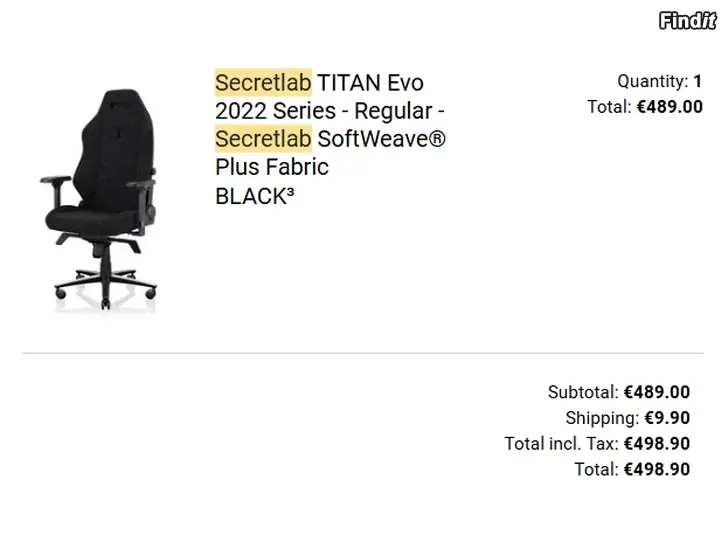This screenshot has height=546, width=728.
Task: Click the registered trademark symbol after SoftWeave
Action: (436, 139)
